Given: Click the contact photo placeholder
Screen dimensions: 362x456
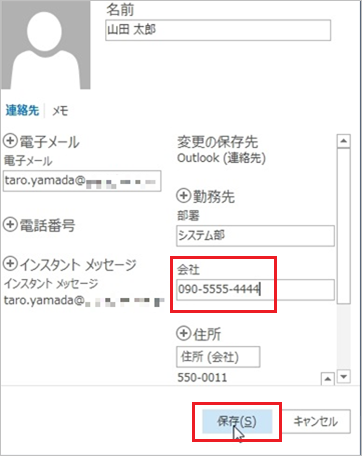Looking at the screenshot, I should coord(46,45).
